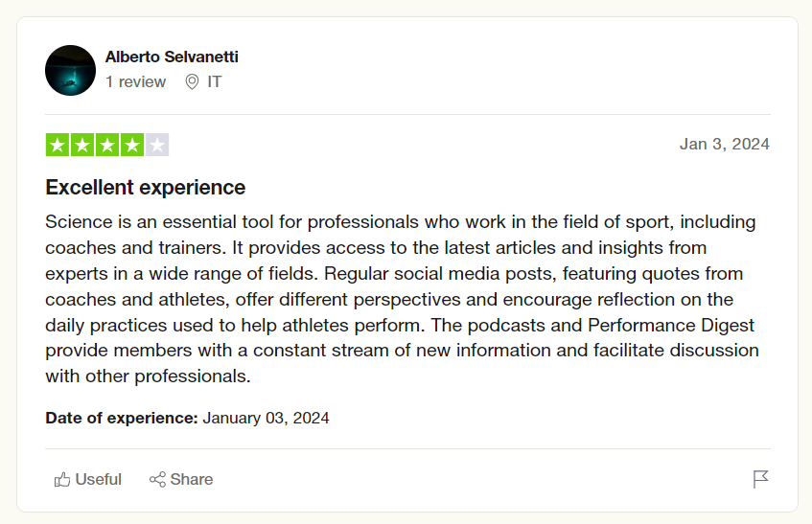Click the '1 review' count text
The height and width of the screenshot is (524, 812).
coord(136,81)
